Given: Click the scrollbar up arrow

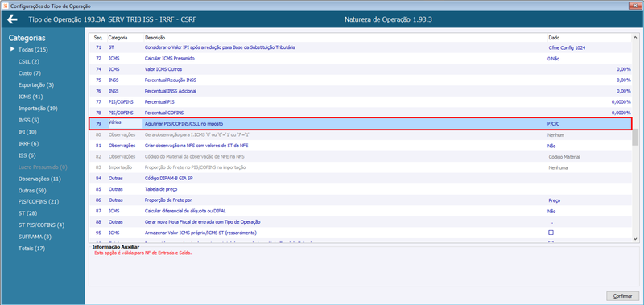Looking at the screenshot, I should click(x=635, y=37).
